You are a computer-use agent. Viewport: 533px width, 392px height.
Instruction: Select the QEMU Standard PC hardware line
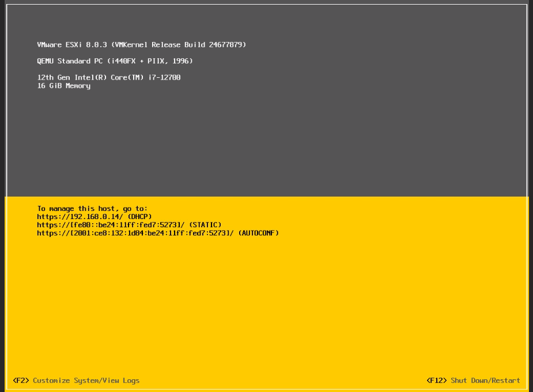point(115,61)
